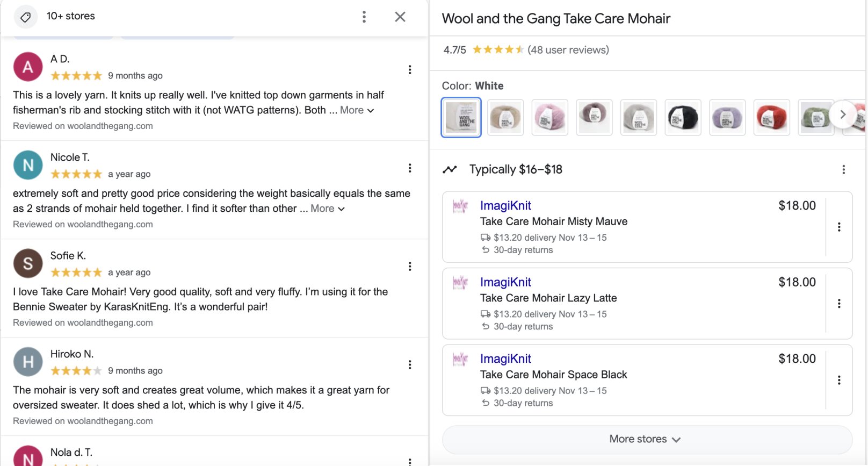The image size is (868, 466).
Task: Open options for Misty Mauve store listing
Action: pos(839,227)
